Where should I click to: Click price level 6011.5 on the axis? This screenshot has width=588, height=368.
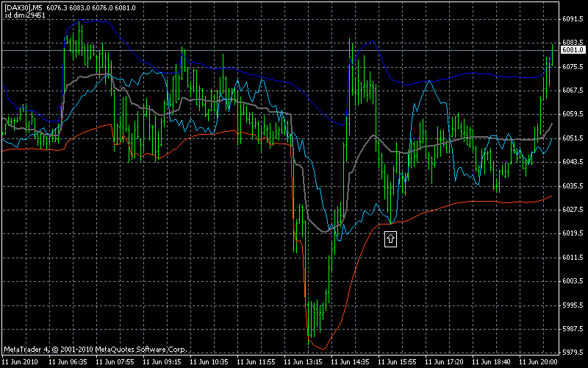pyautogui.click(x=573, y=257)
